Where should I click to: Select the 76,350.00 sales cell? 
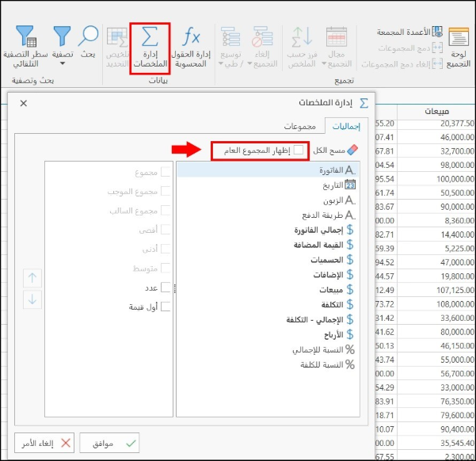pyautogui.click(x=436, y=402)
